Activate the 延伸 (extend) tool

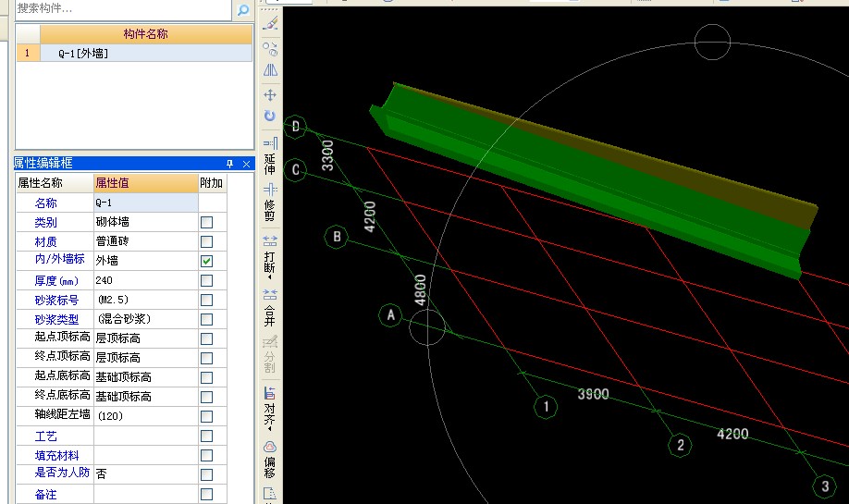point(270,156)
